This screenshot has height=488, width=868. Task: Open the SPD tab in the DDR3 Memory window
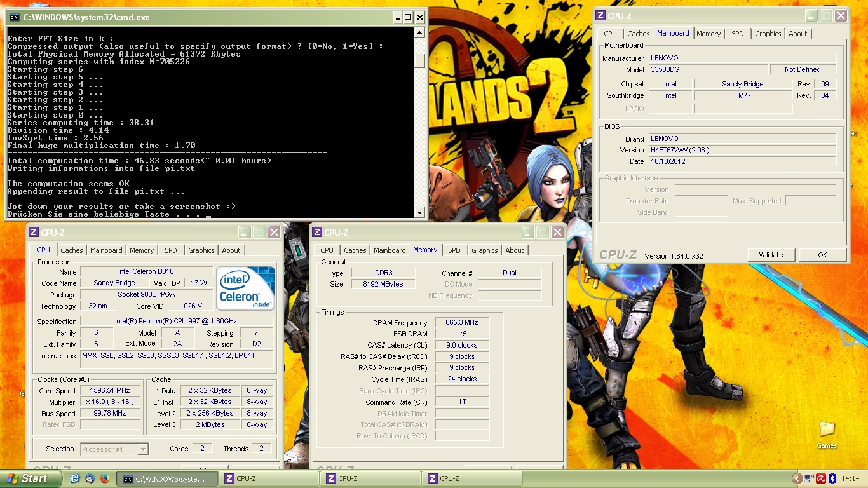click(454, 250)
